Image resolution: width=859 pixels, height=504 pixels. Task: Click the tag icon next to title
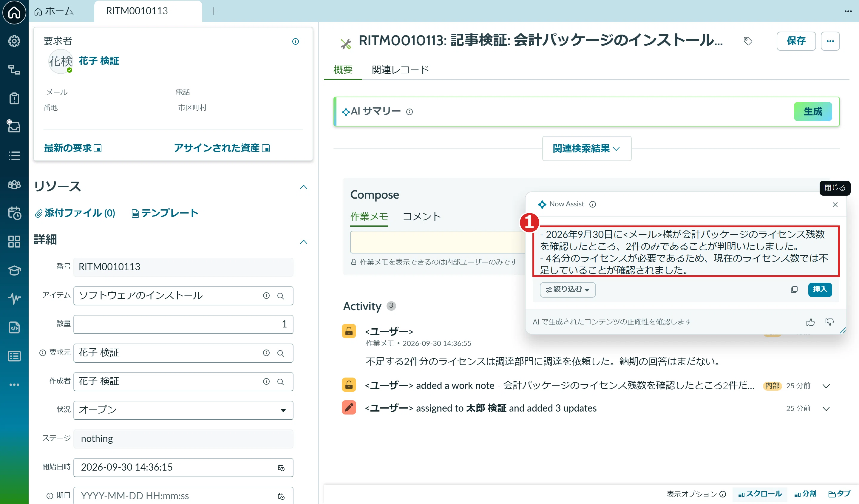(747, 41)
